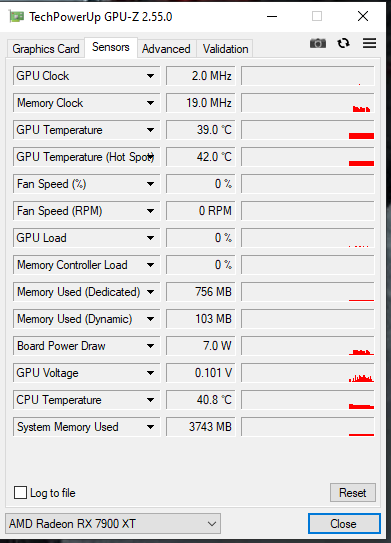This screenshot has height=543, width=391.
Task: Switch to the Graphics Card tab
Action: tap(46, 49)
